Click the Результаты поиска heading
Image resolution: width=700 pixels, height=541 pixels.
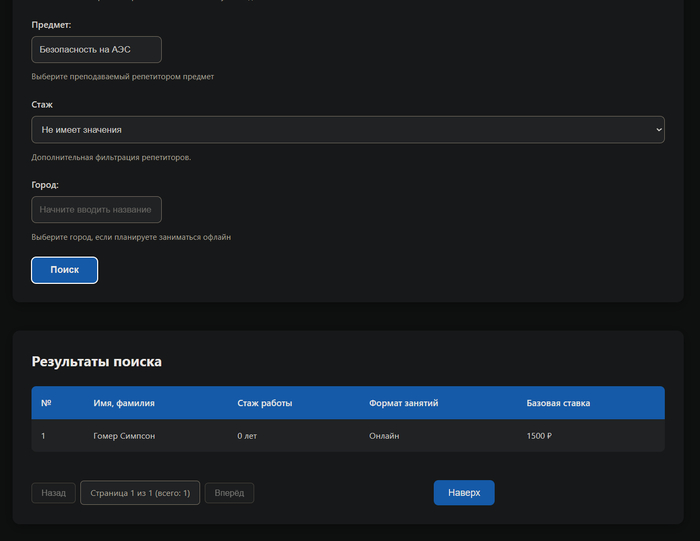(x=96, y=362)
